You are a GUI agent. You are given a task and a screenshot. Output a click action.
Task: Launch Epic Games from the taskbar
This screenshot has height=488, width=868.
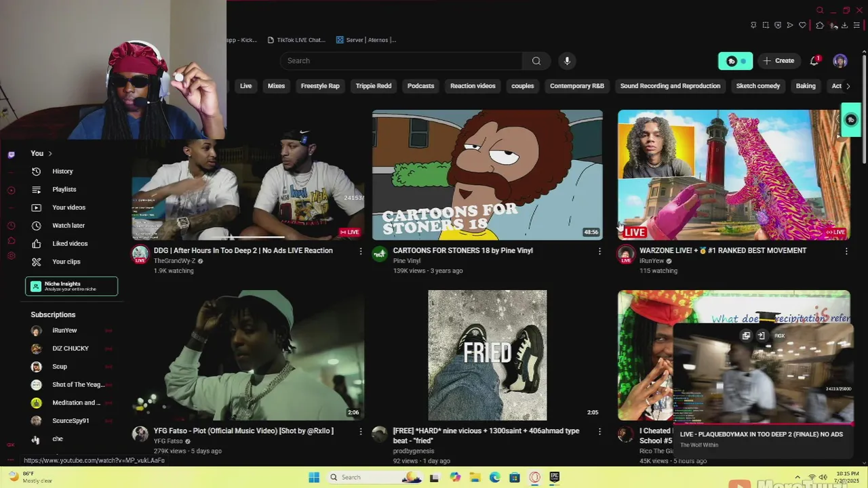point(554,477)
